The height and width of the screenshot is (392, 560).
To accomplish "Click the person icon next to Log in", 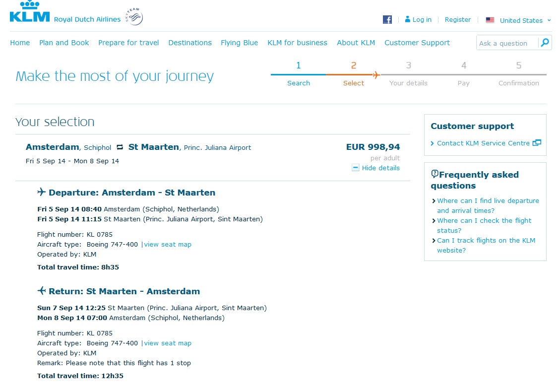I will (408, 19).
